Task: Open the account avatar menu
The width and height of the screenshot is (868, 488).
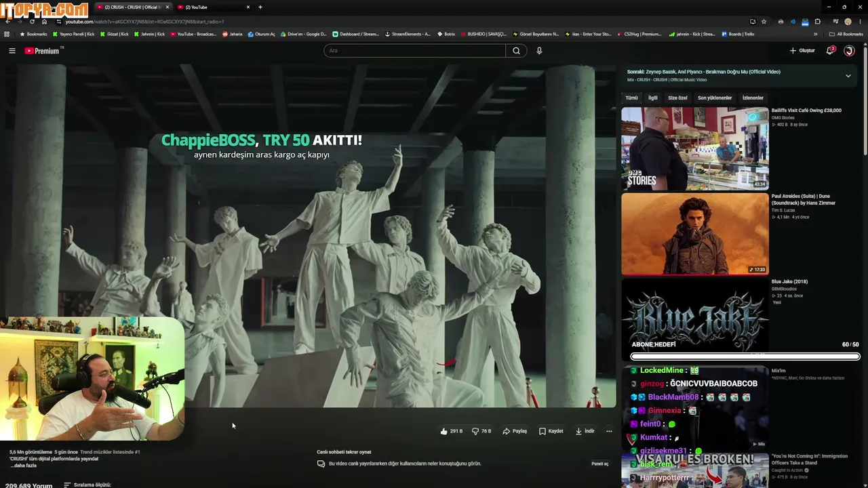Action: pyautogui.click(x=849, y=51)
